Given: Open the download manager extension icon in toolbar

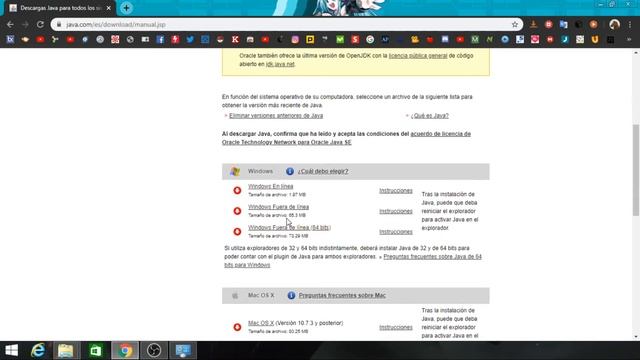Looking at the screenshot, I should click(533, 24).
